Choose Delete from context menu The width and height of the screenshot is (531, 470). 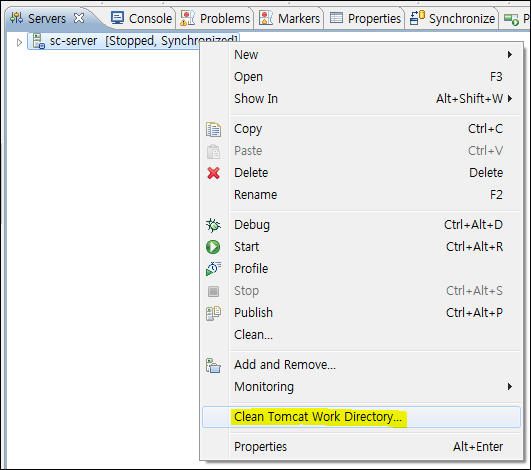[x=361, y=173]
